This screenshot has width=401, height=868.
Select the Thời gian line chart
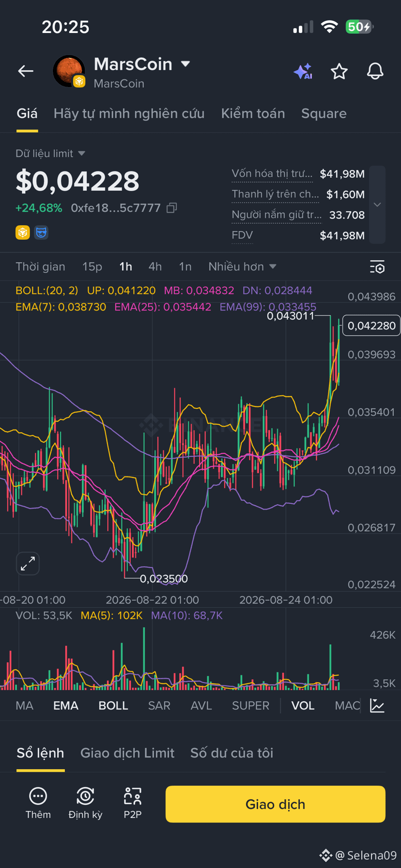tap(40, 266)
